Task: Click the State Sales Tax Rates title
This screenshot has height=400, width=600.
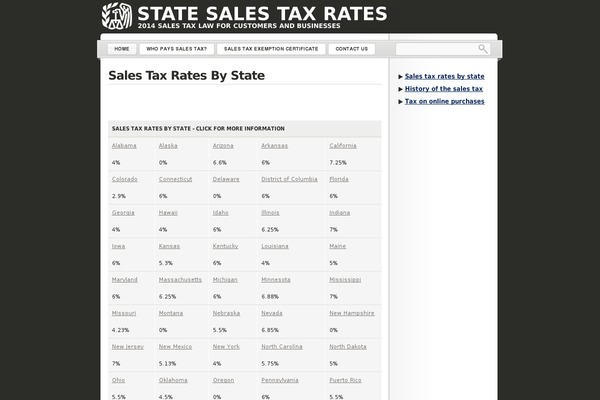Action: pos(262,14)
